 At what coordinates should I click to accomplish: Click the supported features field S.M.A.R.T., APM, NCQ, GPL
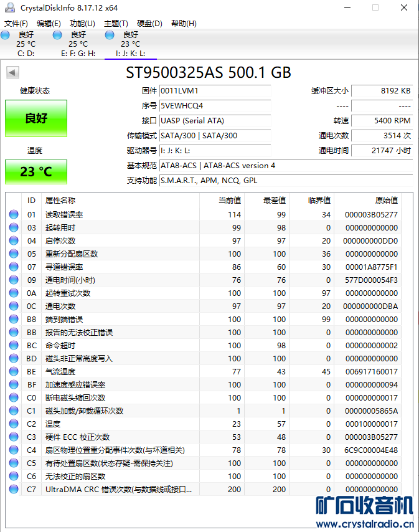(x=286, y=181)
